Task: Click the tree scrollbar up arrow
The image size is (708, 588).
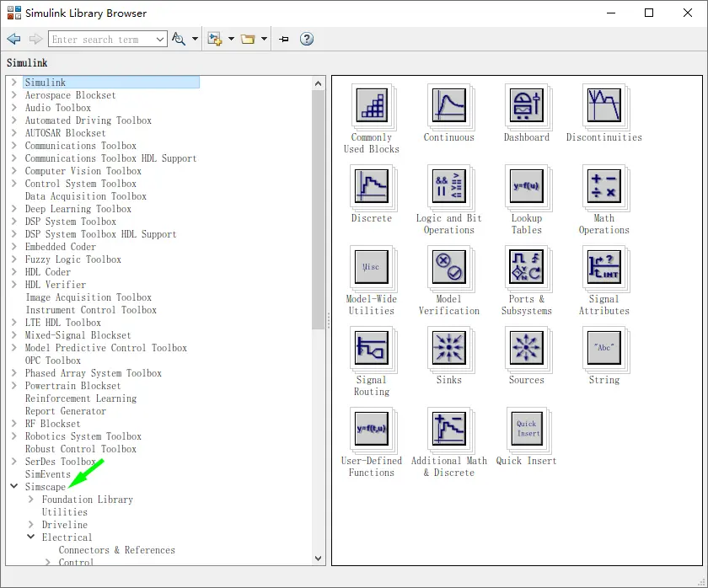Action: (x=318, y=83)
